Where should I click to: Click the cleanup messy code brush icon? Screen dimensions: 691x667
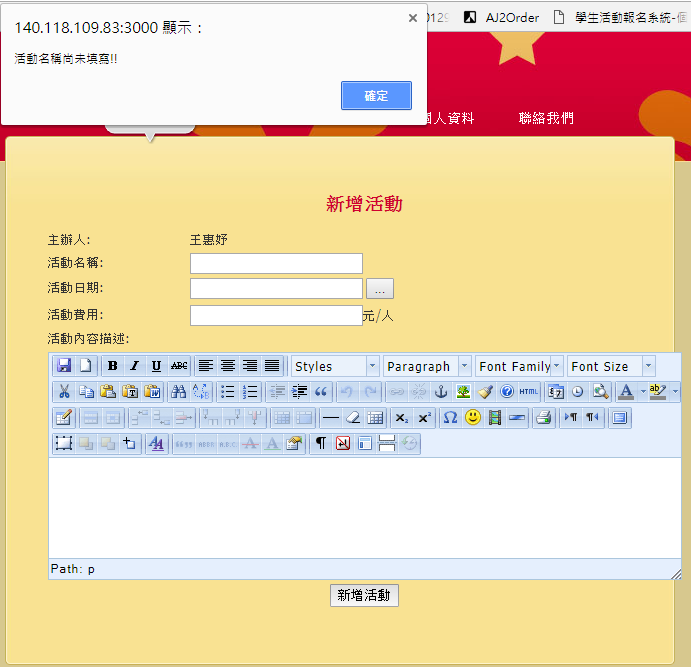485,392
